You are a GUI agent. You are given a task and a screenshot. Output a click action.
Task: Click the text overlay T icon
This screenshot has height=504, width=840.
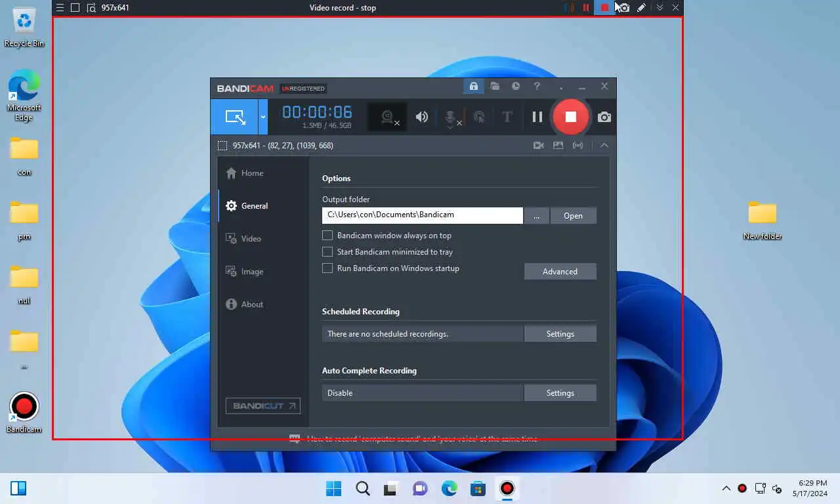(507, 117)
